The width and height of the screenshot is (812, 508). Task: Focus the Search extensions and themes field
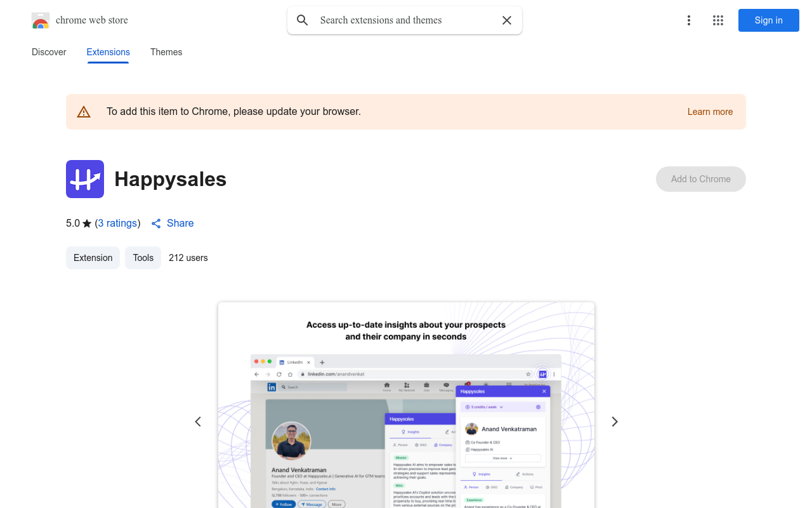tap(405, 20)
